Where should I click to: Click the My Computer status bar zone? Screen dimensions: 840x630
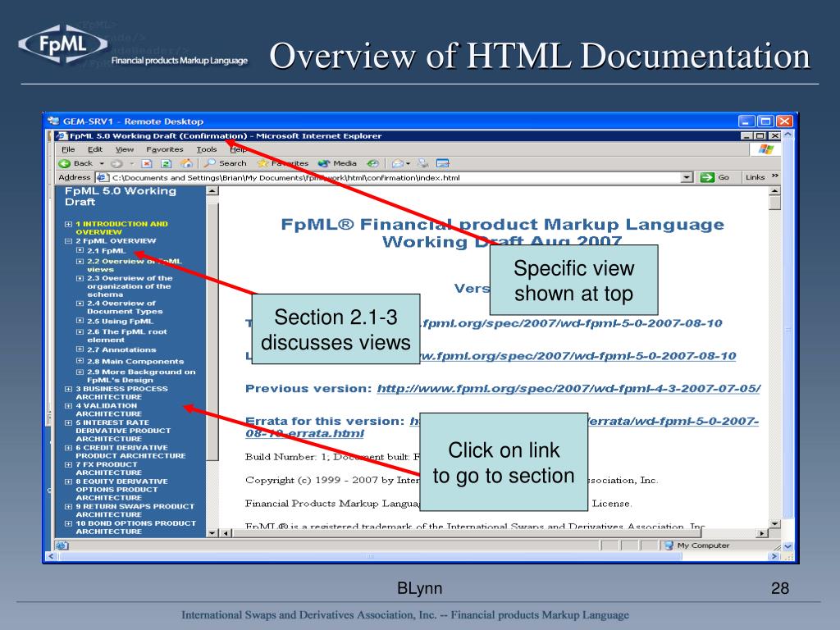(x=697, y=546)
